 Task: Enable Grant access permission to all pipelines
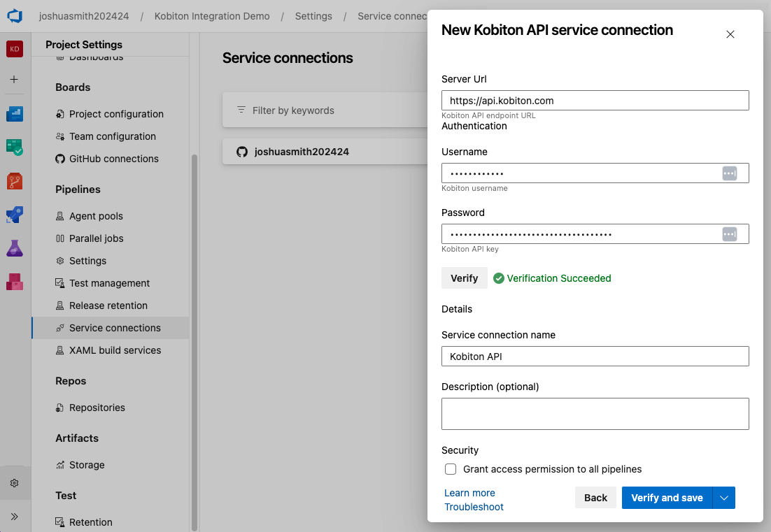point(451,469)
